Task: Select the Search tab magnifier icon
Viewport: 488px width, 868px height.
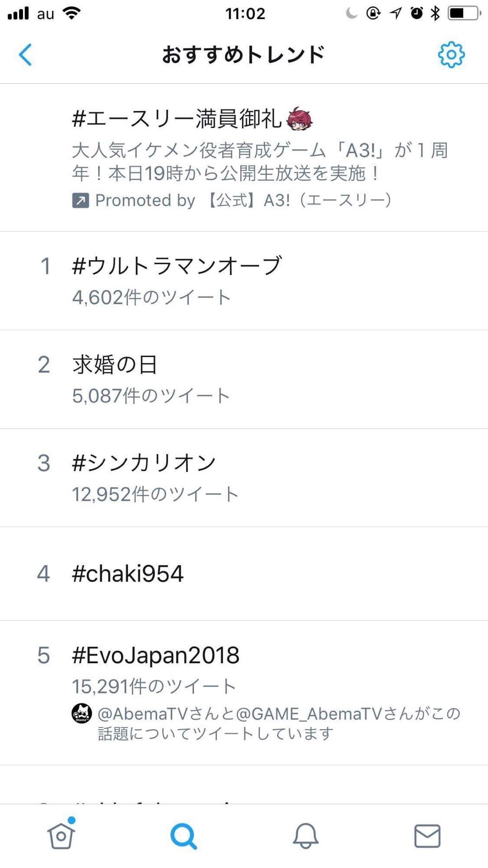Action: tap(183, 836)
